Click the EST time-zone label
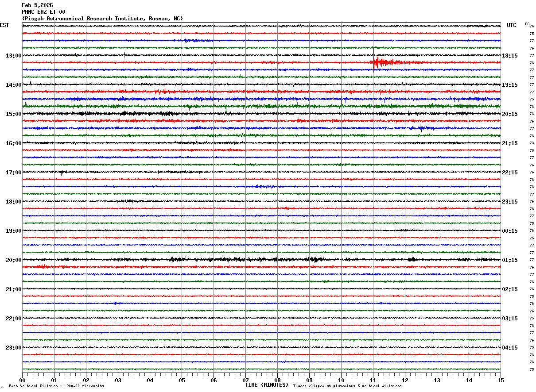This screenshot has width=536, height=392. coord(4,25)
